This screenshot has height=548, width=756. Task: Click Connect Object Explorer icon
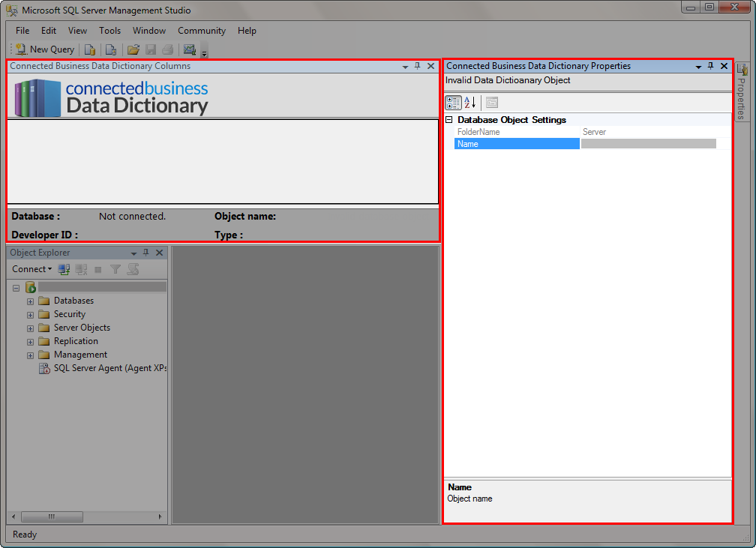[x=64, y=269]
